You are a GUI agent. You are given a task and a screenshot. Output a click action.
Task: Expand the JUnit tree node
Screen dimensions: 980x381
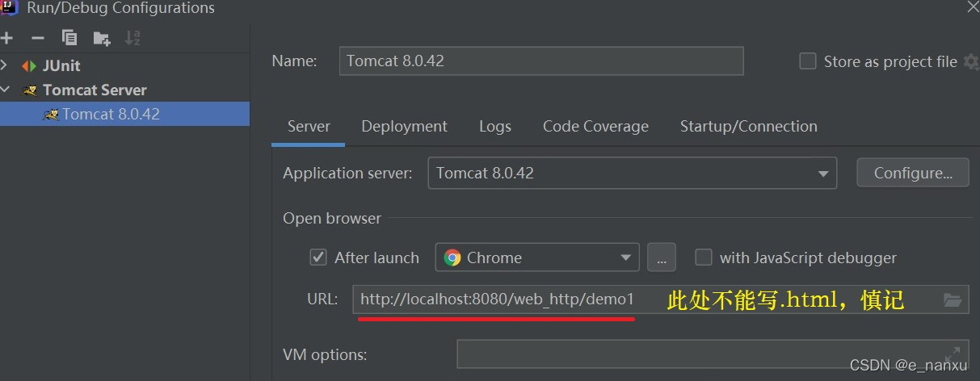tap(5, 65)
